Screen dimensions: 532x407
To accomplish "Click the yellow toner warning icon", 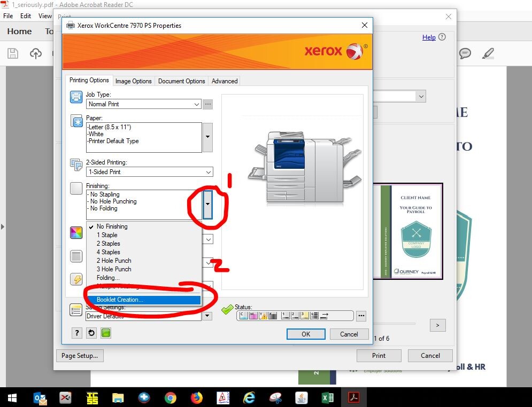I will click(x=263, y=316).
